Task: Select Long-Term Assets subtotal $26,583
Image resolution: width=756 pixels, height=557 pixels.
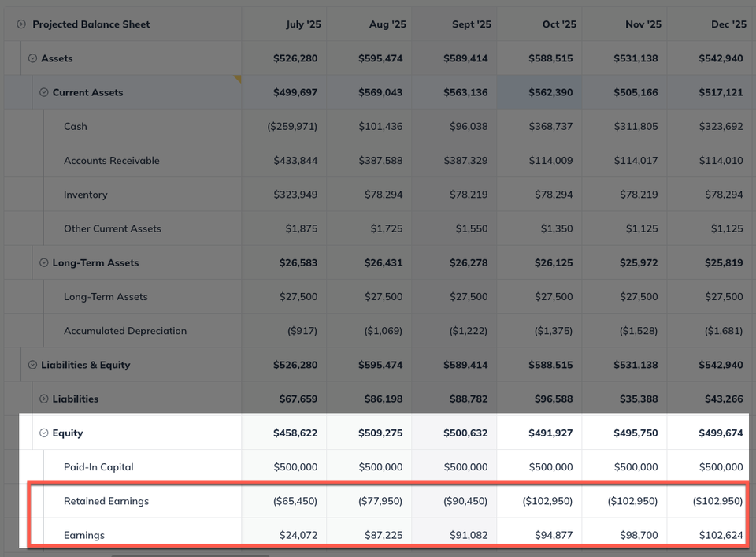Action: click(298, 263)
